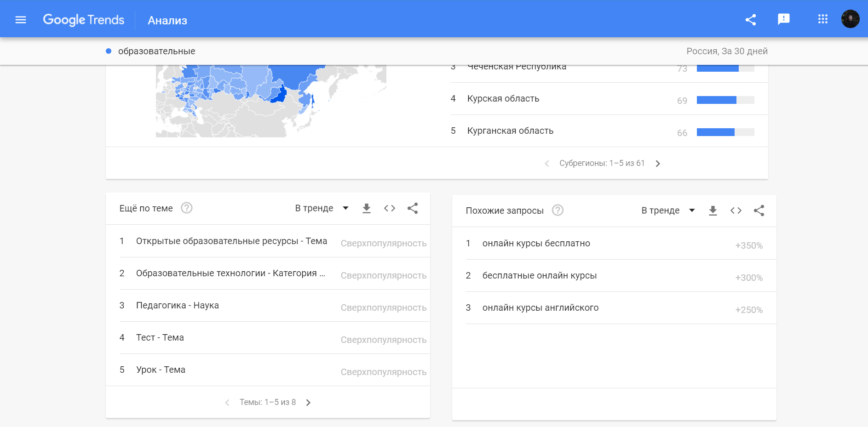Open В тренде dropdown in Похожие запросы
The width and height of the screenshot is (868, 427).
click(668, 211)
